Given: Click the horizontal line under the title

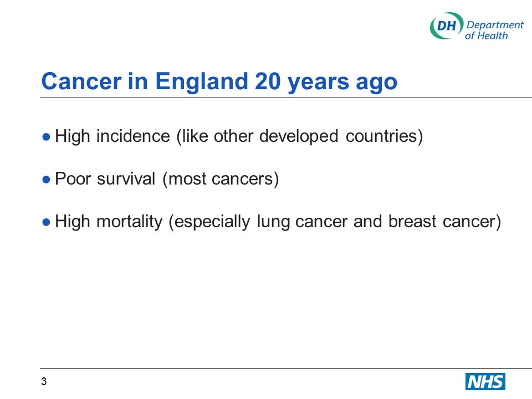Looking at the screenshot, I should pos(286,98).
